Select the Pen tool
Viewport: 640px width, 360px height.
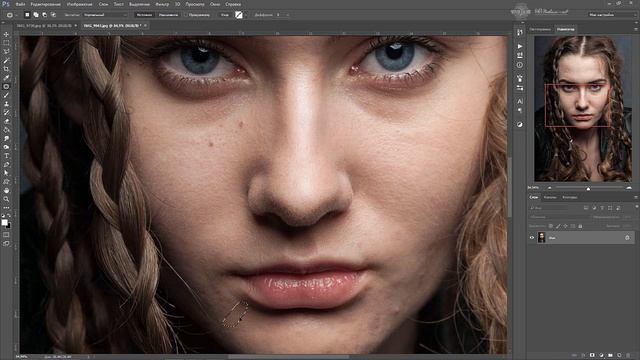pos(6,164)
